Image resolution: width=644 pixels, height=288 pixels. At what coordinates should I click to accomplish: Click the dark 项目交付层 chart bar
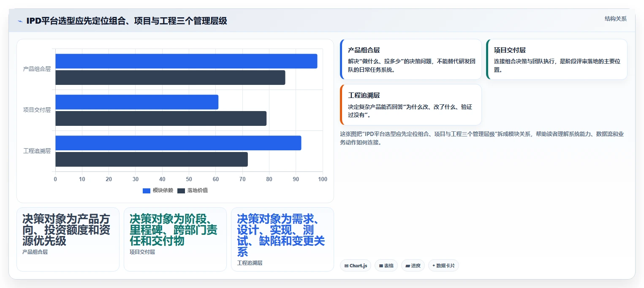(x=161, y=119)
